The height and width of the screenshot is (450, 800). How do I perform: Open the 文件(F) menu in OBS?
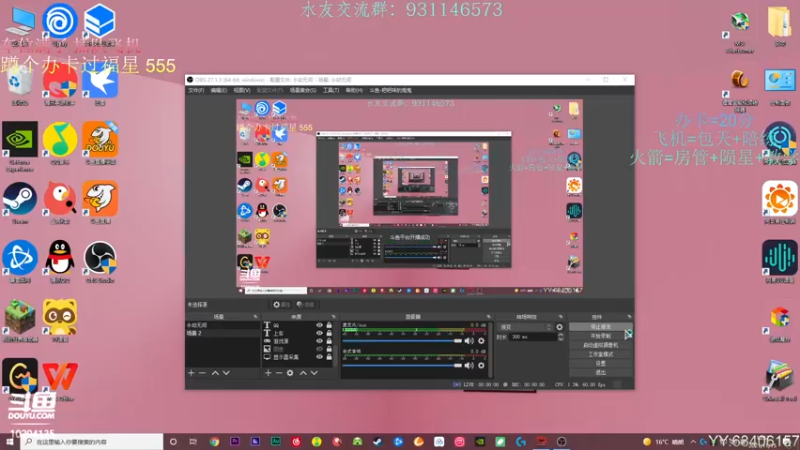coord(195,90)
